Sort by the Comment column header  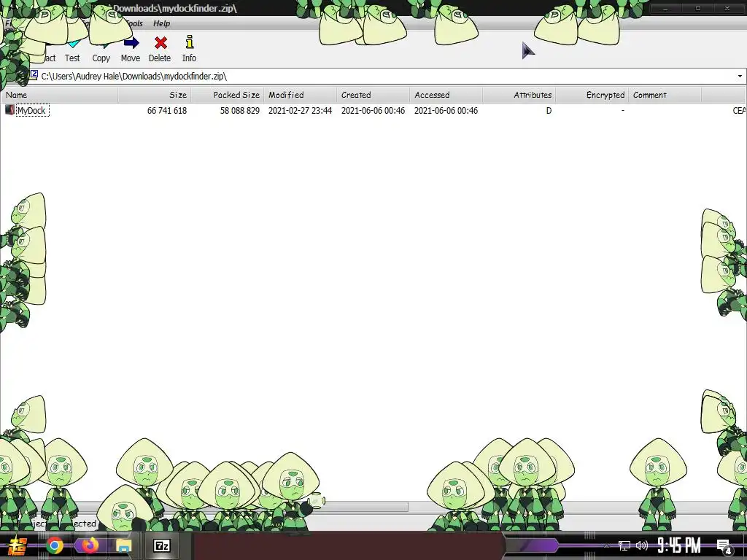665,95
